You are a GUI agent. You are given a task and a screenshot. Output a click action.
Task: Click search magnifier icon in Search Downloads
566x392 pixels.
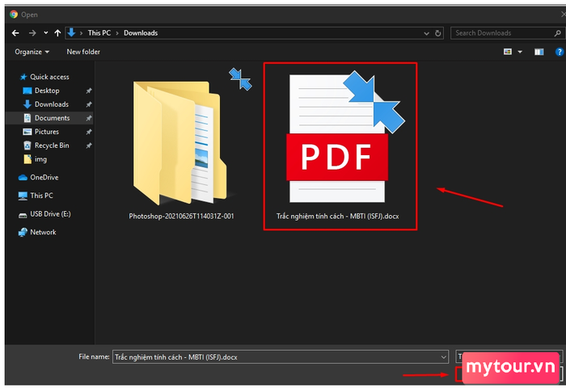[557, 33]
